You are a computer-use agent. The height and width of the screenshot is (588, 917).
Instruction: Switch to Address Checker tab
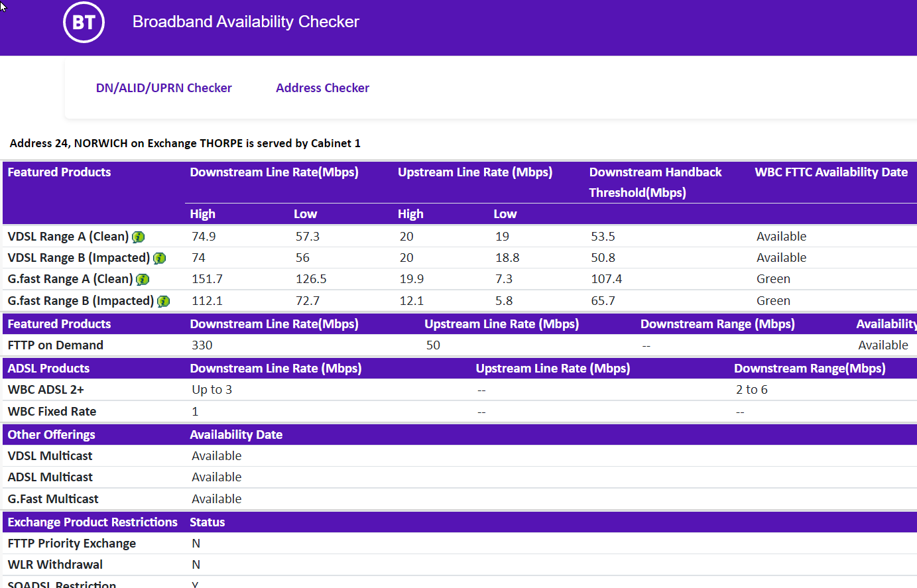[x=322, y=88]
